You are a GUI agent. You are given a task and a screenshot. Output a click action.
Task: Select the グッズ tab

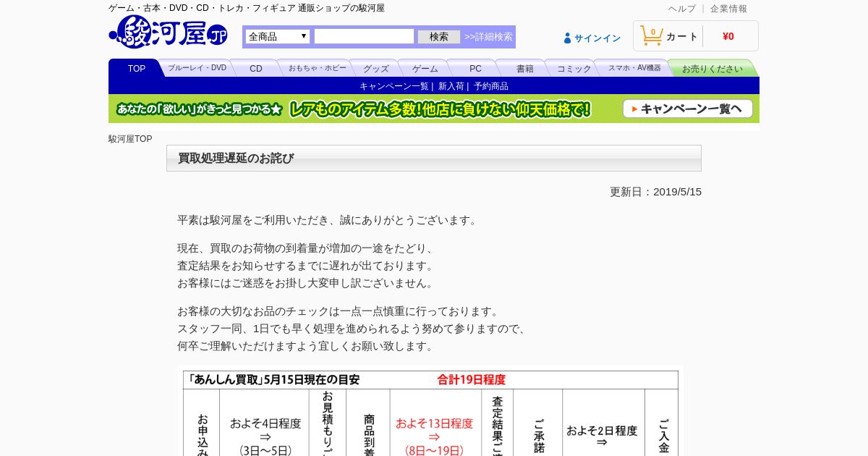(376, 68)
